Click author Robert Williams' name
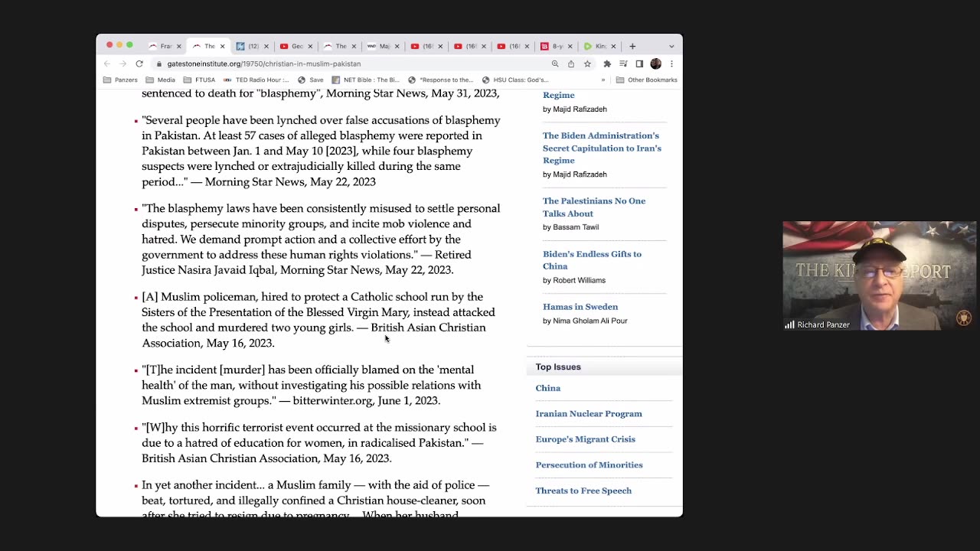 [x=579, y=280]
